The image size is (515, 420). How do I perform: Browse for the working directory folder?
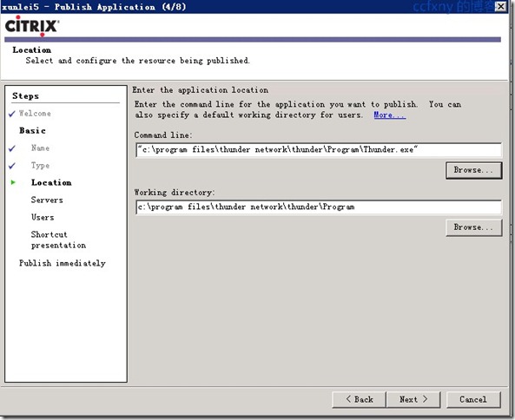[473, 227]
